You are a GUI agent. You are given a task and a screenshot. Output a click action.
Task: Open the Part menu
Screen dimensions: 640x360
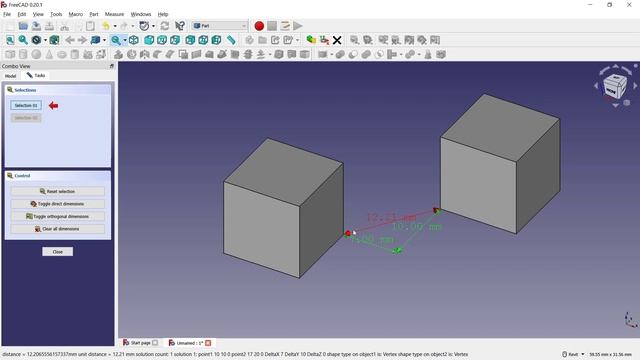click(94, 14)
